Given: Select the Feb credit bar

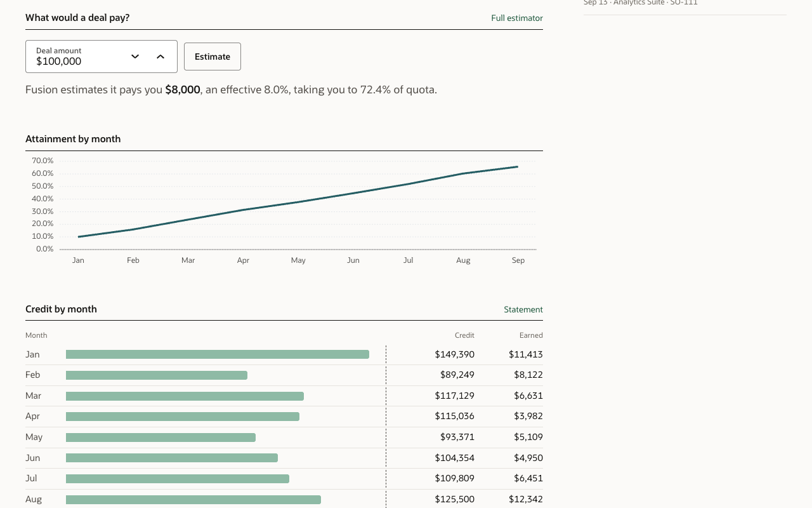Looking at the screenshot, I should (x=157, y=375).
